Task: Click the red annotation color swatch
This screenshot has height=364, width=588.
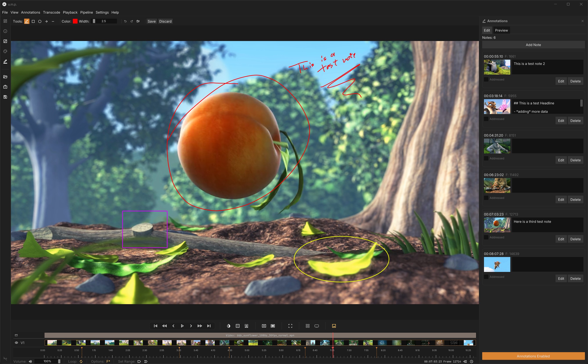Action: tap(75, 21)
